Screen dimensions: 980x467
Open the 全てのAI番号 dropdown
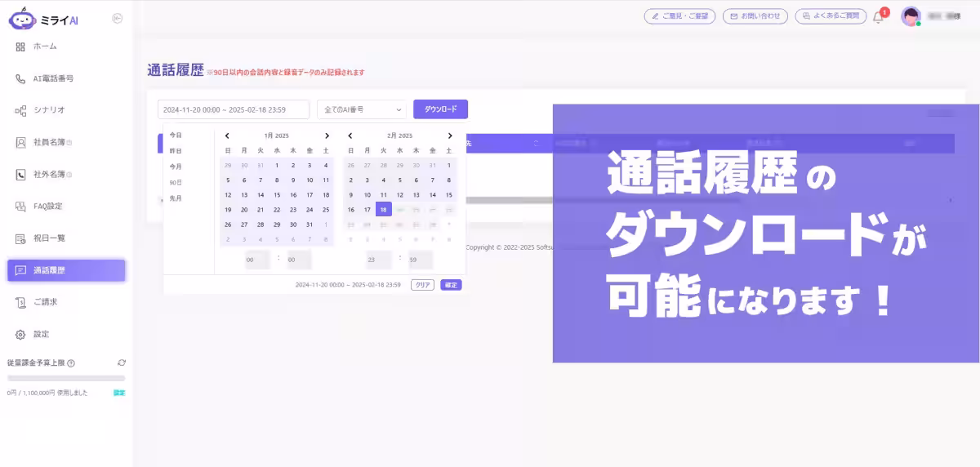[362, 109]
